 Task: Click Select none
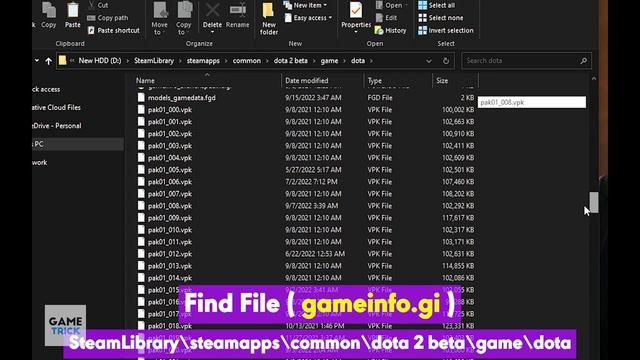(441, 18)
